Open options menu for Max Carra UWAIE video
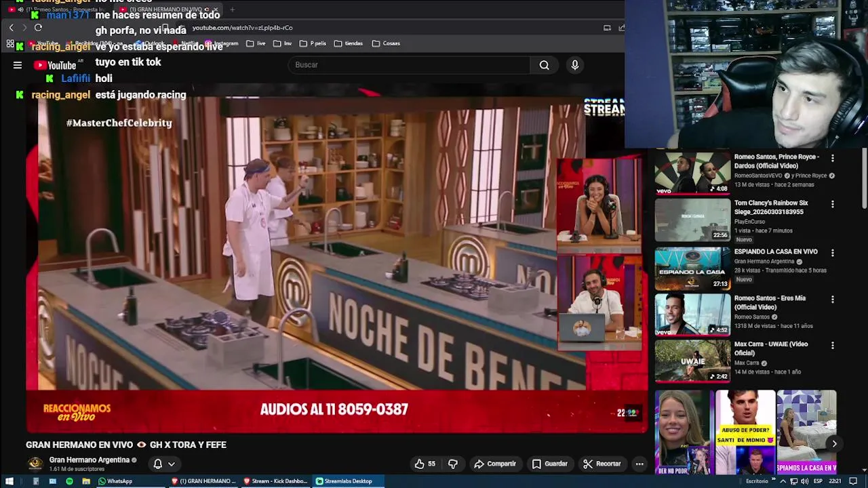The image size is (868, 488). pyautogui.click(x=833, y=345)
